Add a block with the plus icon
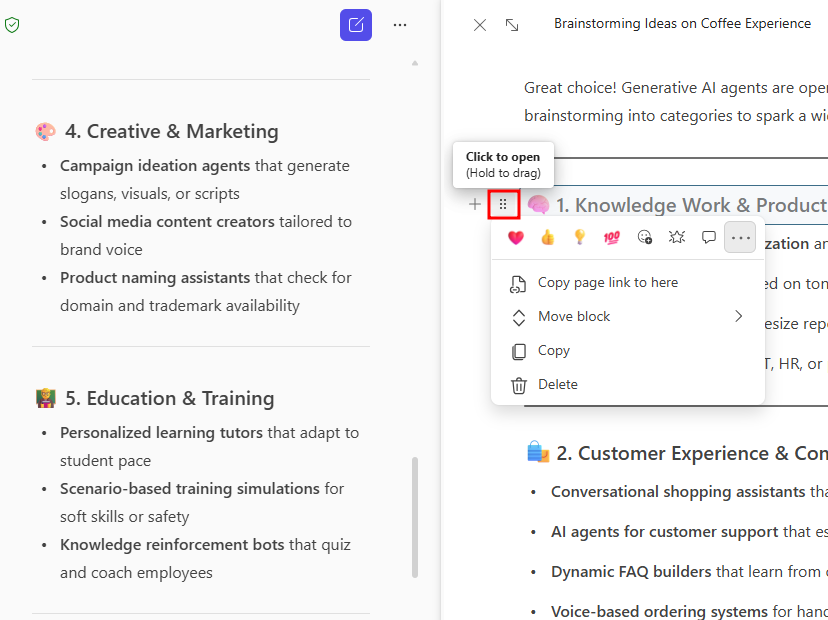828x620 pixels. [475, 205]
